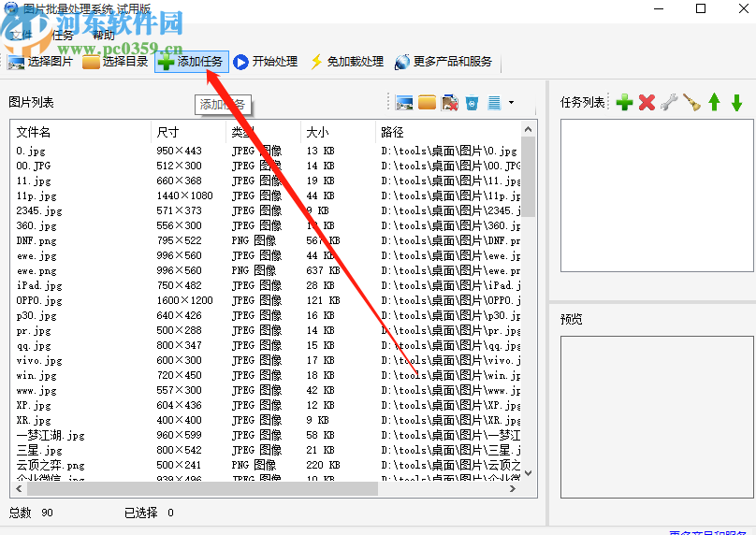Click 选择图片 toolbar button
The height and width of the screenshot is (535, 756).
click(40, 62)
